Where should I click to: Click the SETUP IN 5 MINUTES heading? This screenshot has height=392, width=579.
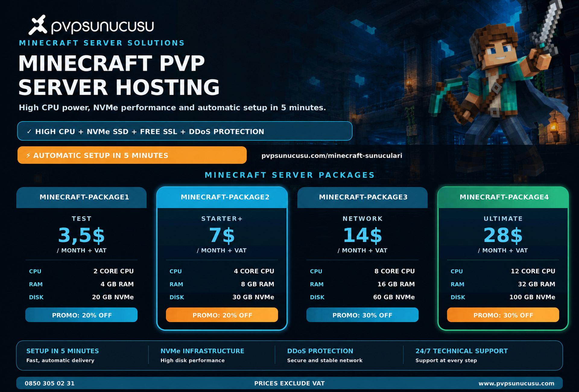[62, 351]
